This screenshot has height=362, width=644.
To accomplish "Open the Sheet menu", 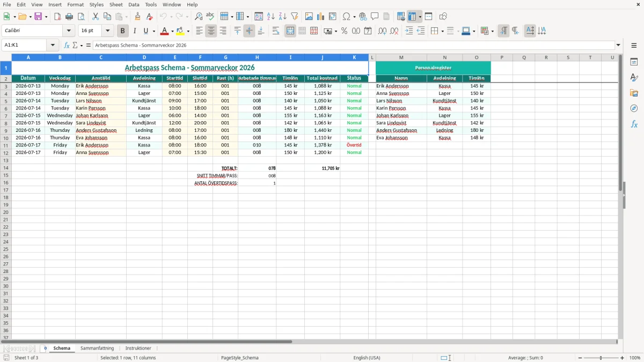I will coord(116,4).
